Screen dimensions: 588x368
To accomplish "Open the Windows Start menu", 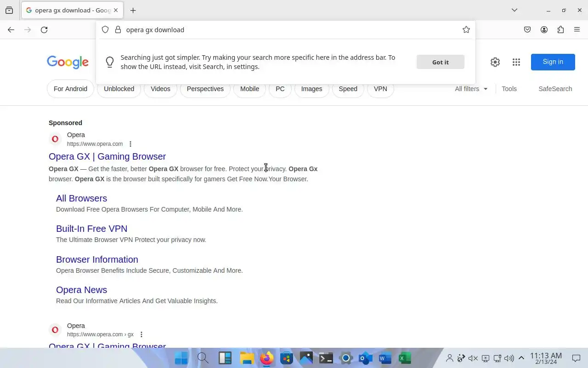I will click(181, 358).
